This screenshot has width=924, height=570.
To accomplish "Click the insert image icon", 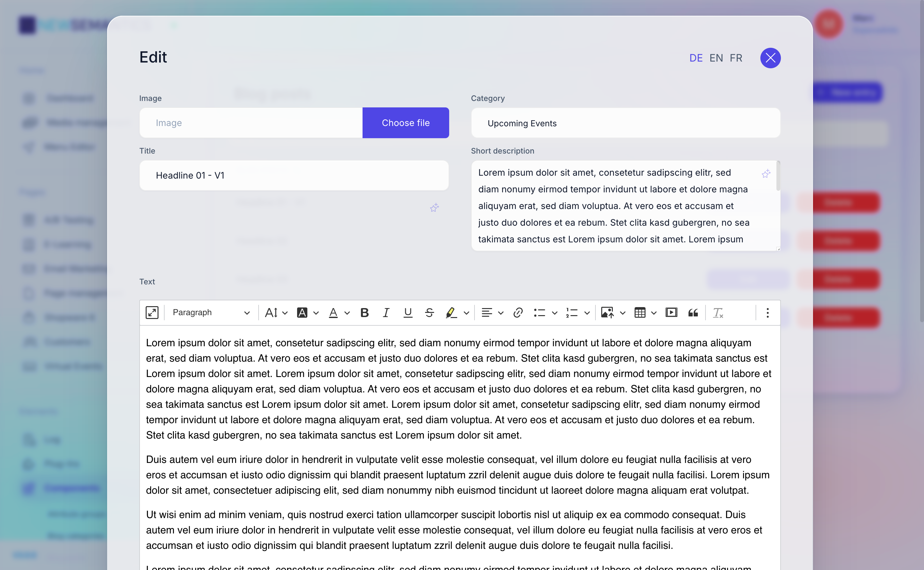I will [x=607, y=313].
